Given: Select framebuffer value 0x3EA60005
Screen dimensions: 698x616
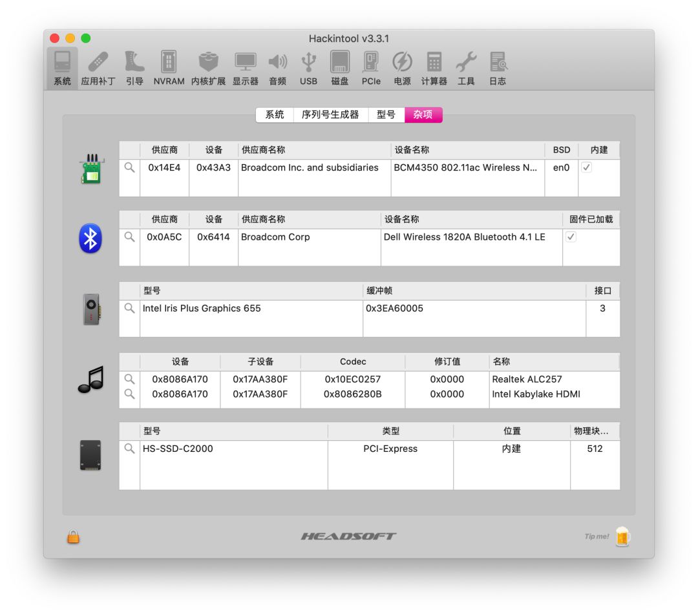Looking at the screenshot, I should tap(474, 308).
